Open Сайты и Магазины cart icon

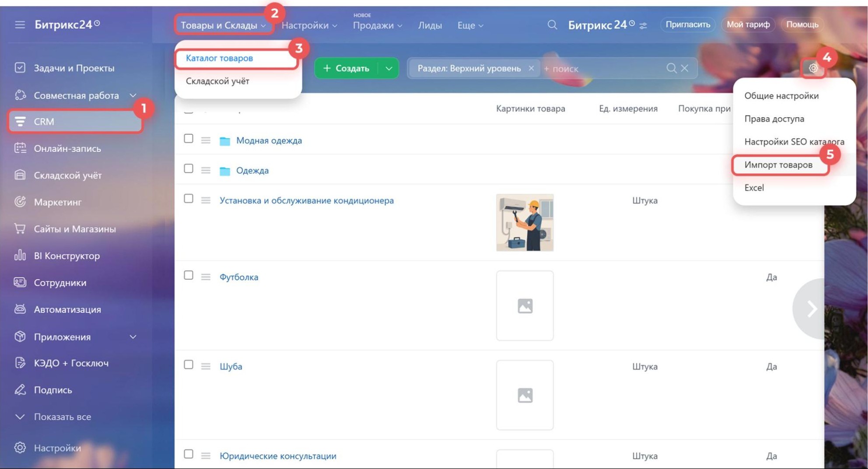pos(20,229)
